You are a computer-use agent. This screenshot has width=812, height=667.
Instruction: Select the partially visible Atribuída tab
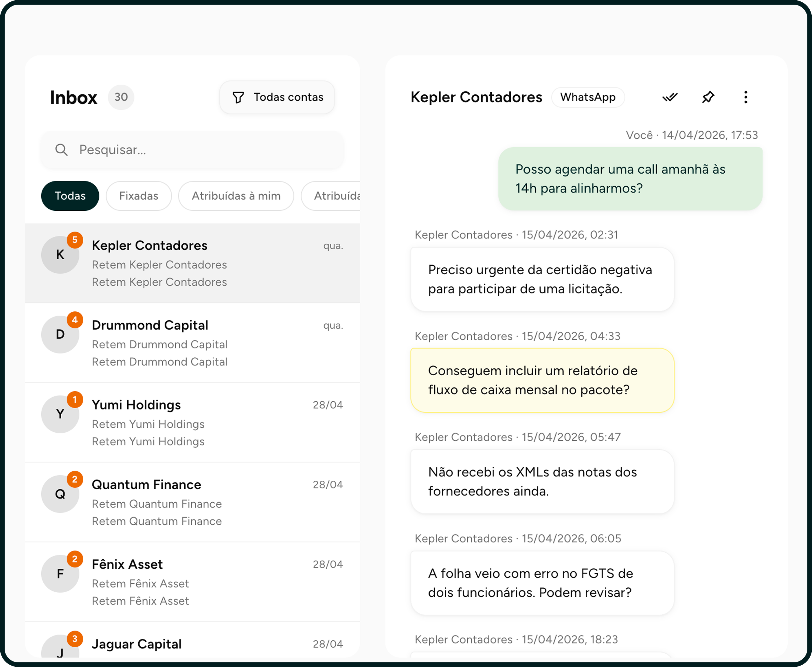(331, 196)
